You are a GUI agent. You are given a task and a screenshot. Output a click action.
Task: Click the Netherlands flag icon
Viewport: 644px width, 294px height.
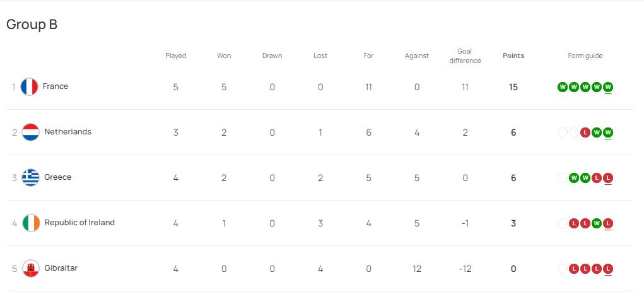(x=30, y=132)
